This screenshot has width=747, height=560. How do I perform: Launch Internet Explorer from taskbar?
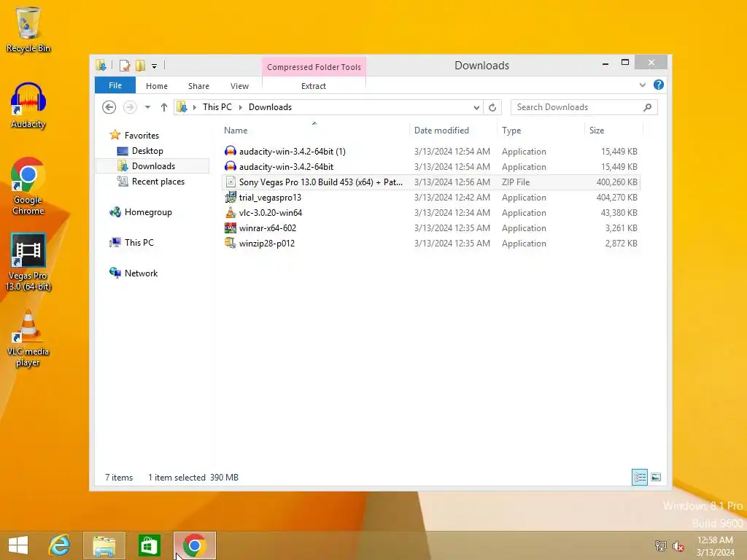[59, 545]
